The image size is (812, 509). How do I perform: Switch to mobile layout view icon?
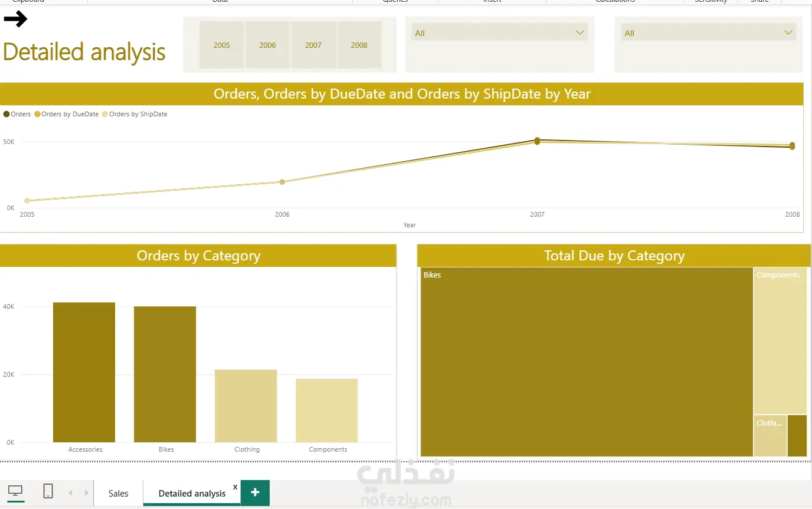click(x=48, y=491)
